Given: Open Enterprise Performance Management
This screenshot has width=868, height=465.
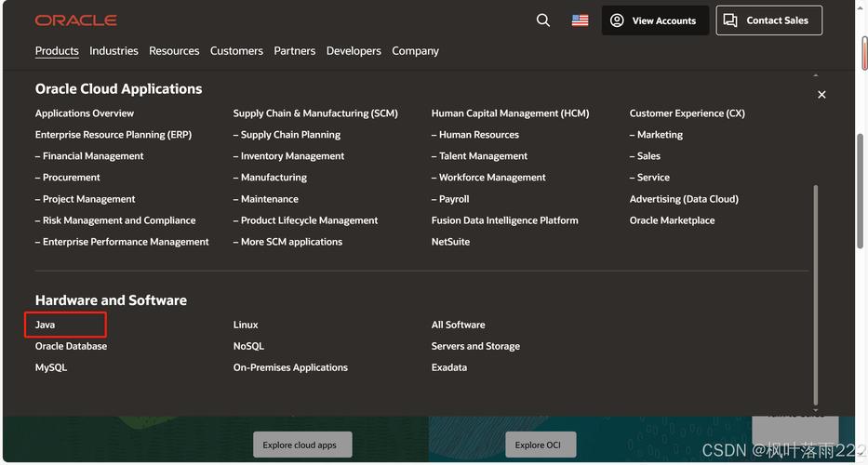Looking at the screenshot, I should point(122,242).
